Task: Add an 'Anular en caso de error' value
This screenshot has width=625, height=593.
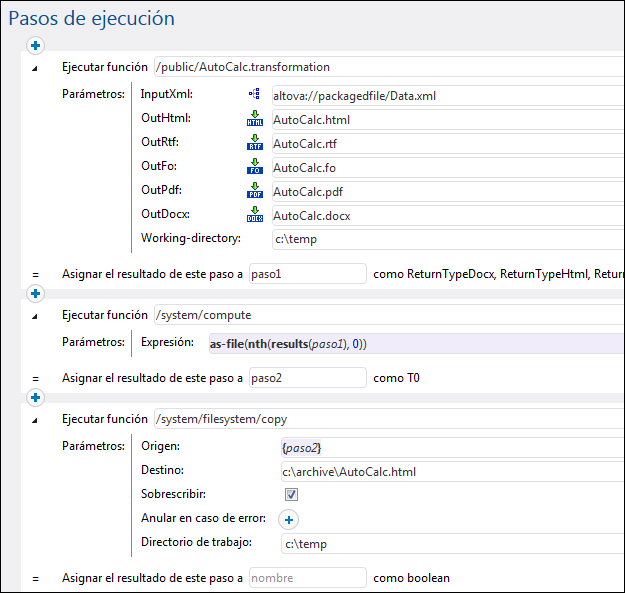Action: 290,519
